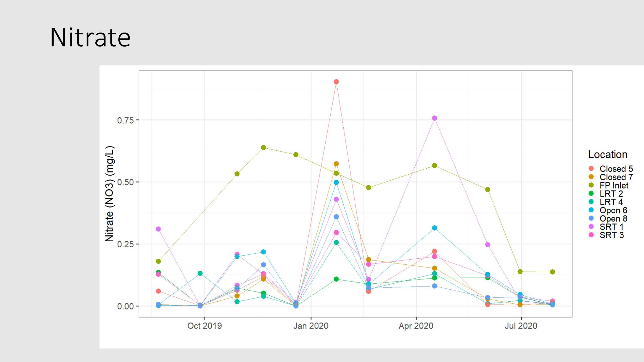Click the Jul 2020 x-axis label
Viewport: 644px width, 362px height.
(521, 326)
